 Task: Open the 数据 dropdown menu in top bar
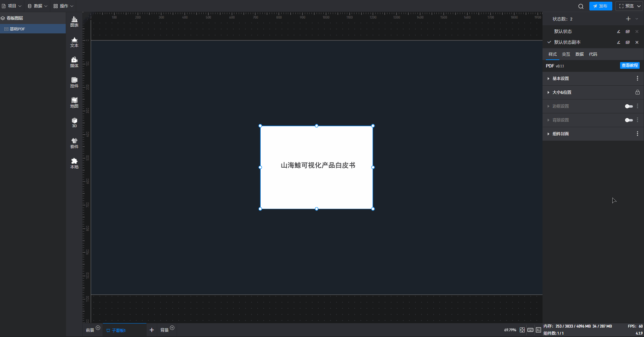point(37,6)
